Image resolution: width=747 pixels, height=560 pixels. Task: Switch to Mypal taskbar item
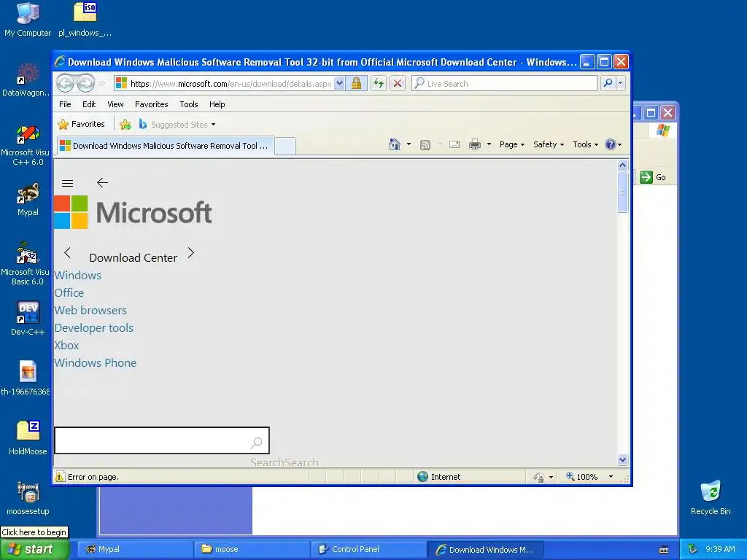click(x=134, y=550)
